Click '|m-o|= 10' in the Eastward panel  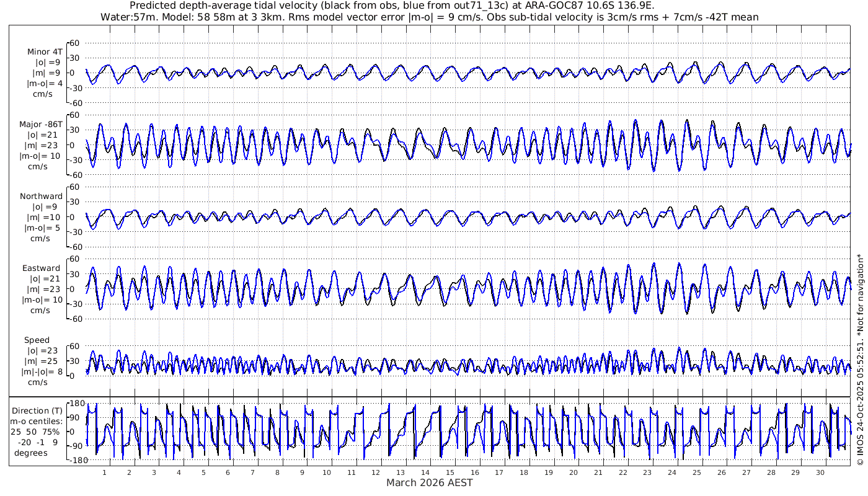tap(42, 300)
